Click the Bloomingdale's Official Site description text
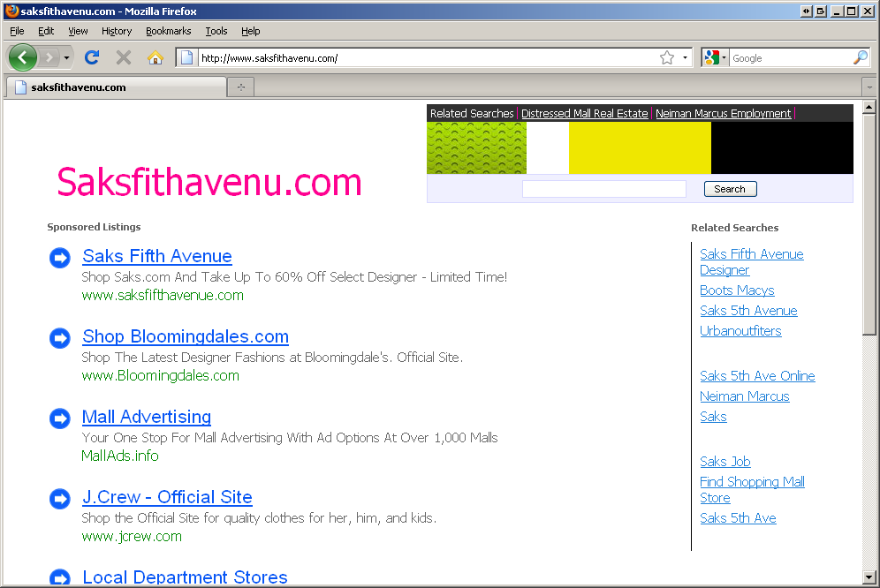The height and width of the screenshot is (588, 880). point(272,358)
